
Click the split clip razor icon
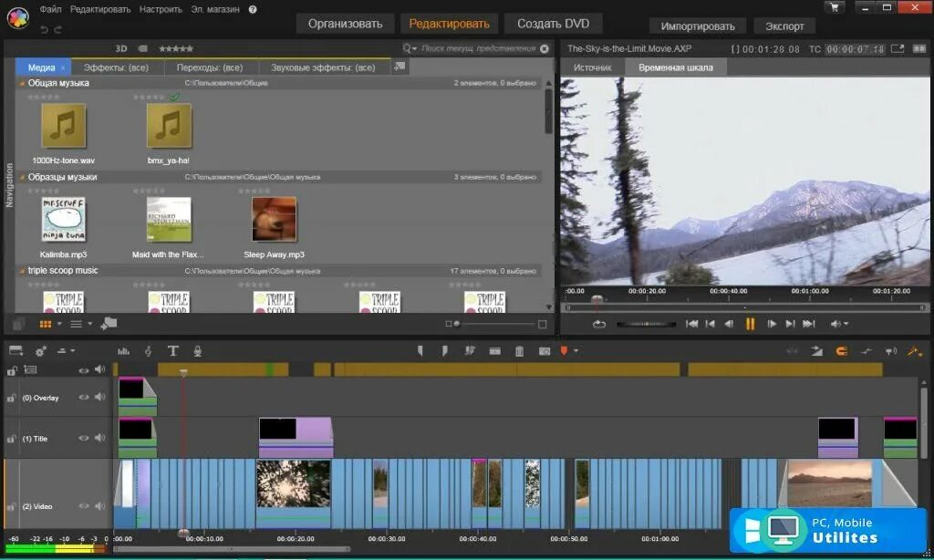click(x=470, y=351)
